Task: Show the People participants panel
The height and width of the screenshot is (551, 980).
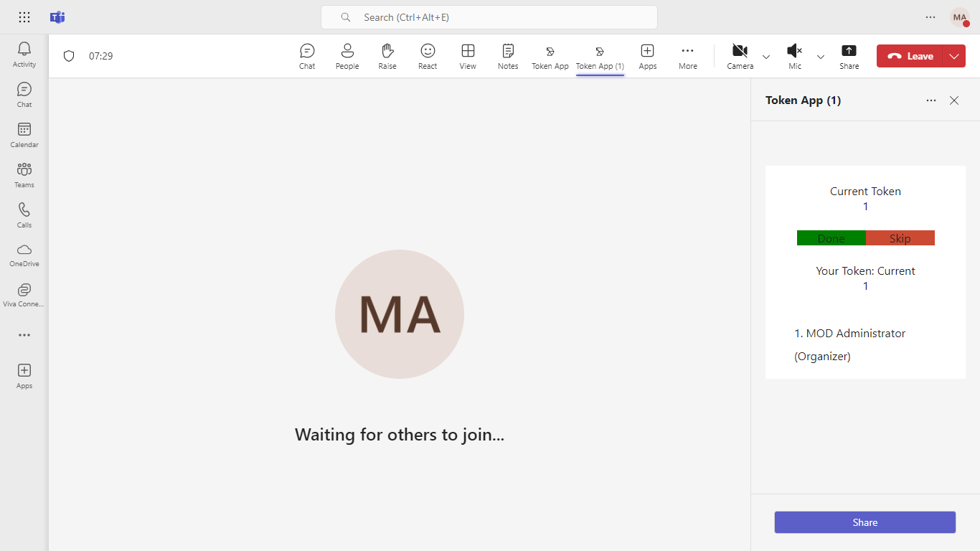Action: tap(347, 56)
